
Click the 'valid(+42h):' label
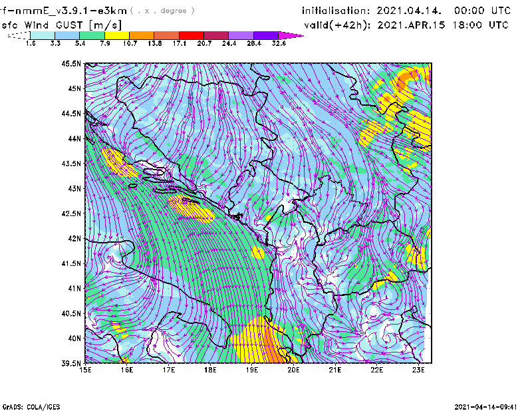coord(338,25)
